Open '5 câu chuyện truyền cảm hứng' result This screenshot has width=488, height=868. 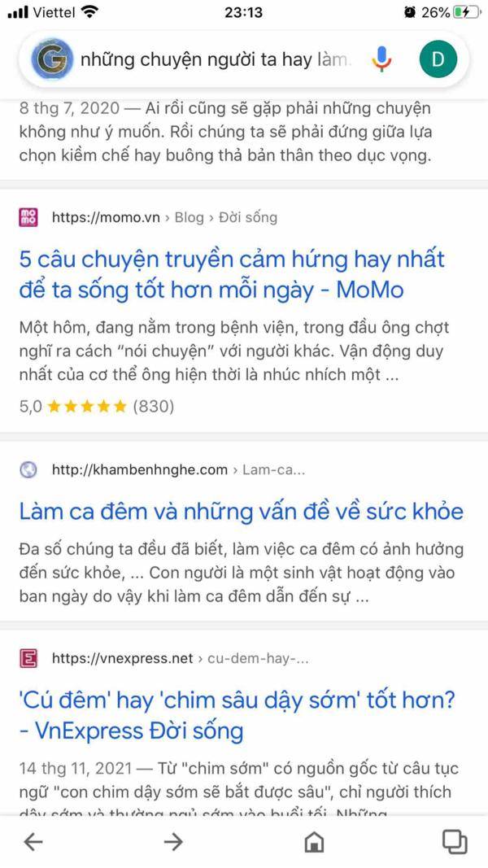pyautogui.click(x=232, y=275)
